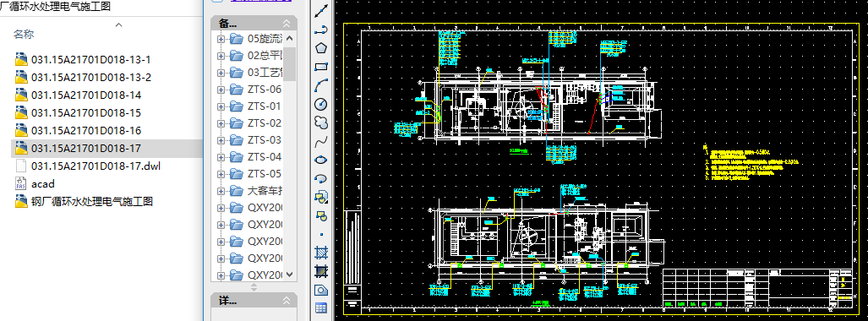Viewport: 868px width, 321px height.
Task: Expand the ZTS-02 tree node
Action: [221, 123]
